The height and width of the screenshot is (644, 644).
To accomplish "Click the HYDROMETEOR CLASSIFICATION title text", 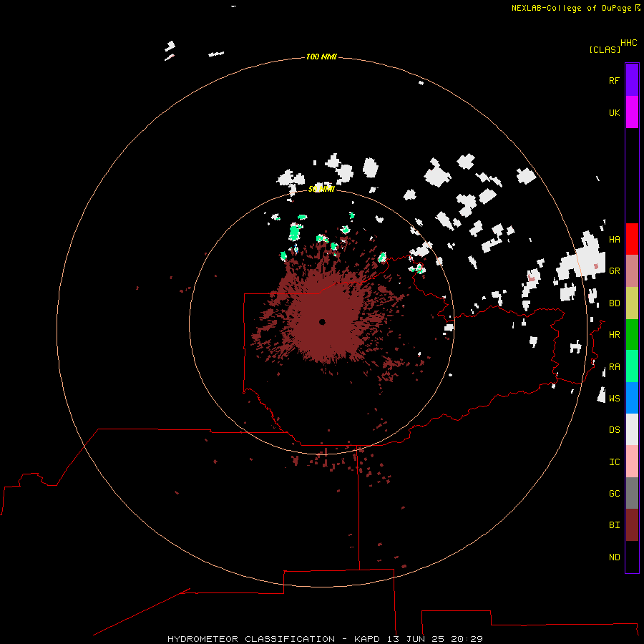I will tap(251, 639).
